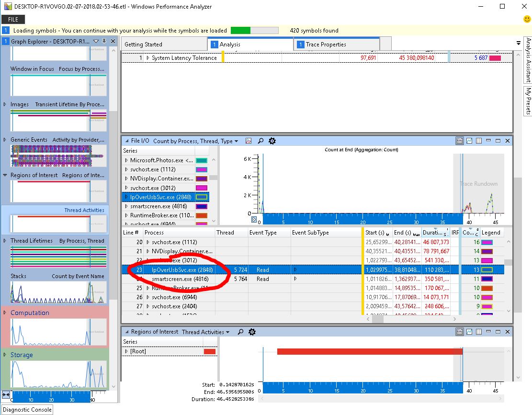This screenshot has width=532, height=415.
Task: Select IpOverUsbSvc.exe (2848) in Series list
Action: pyautogui.click(x=166, y=197)
